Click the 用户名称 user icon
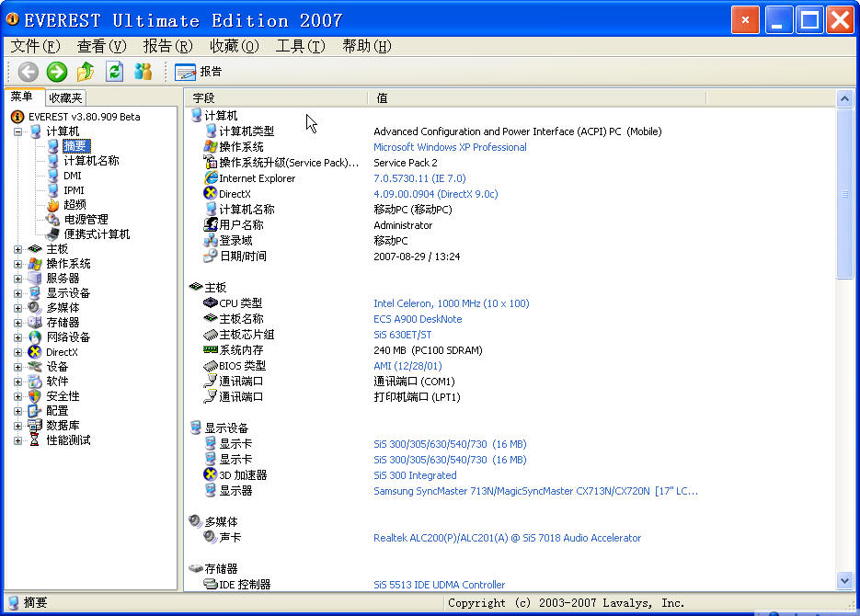860x616 pixels. (211, 224)
